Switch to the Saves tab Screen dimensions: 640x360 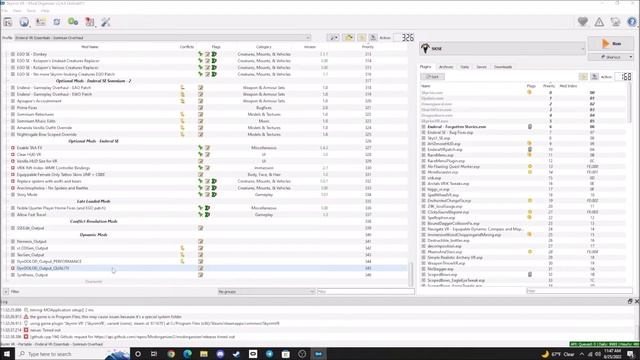(482, 67)
